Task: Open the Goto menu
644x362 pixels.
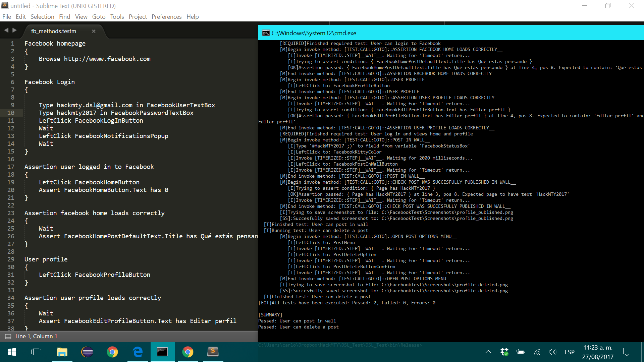Action: pyautogui.click(x=99, y=17)
